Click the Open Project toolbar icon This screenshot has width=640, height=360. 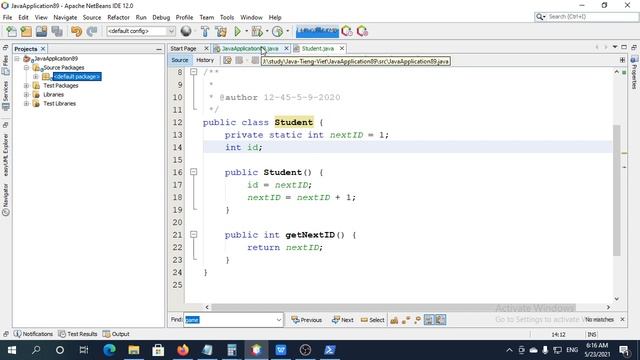point(41,31)
